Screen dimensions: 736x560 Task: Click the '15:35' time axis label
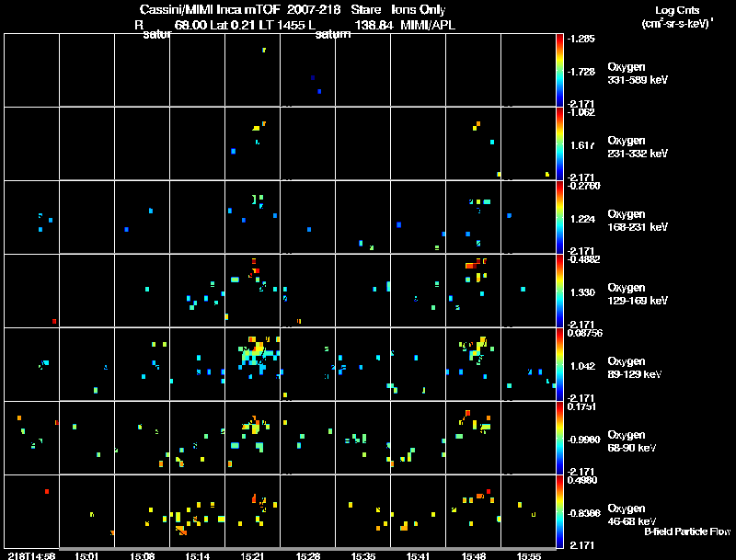coord(362,555)
